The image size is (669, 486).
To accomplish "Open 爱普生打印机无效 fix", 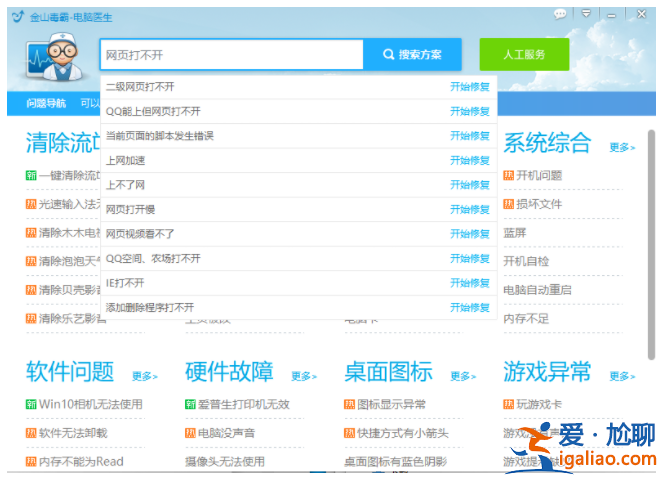I will (x=244, y=405).
